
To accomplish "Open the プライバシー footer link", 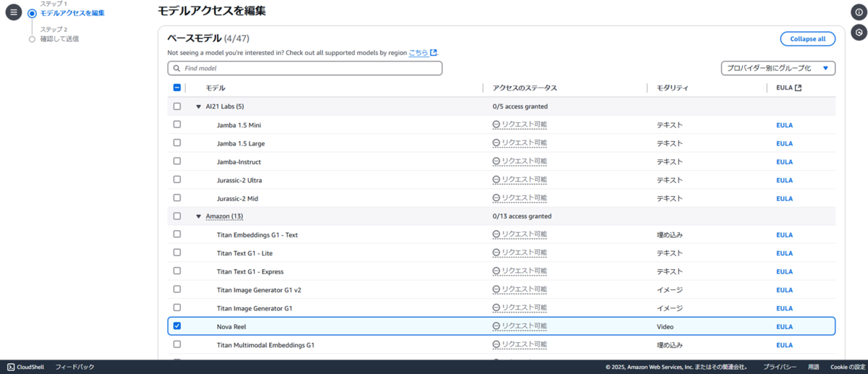I will 780,367.
